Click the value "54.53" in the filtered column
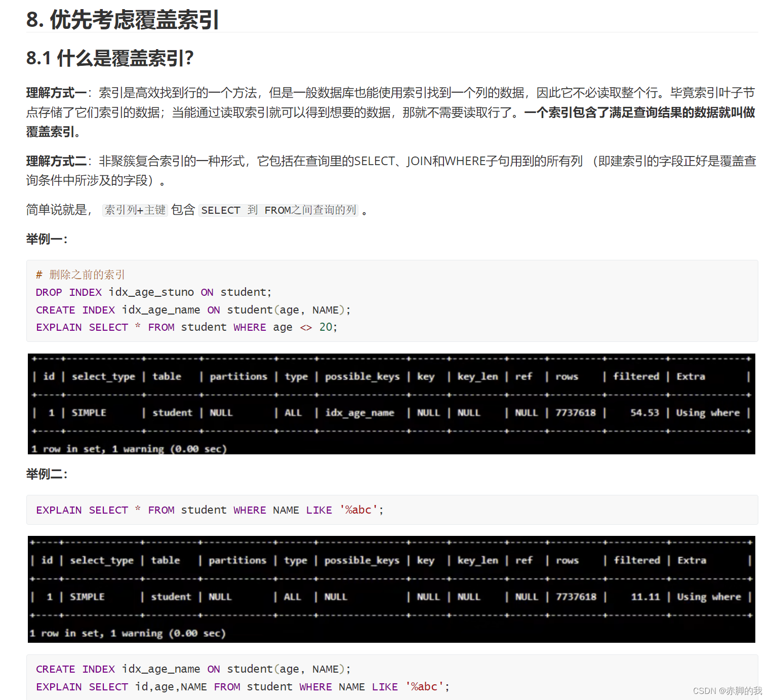Image resolution: width=770 pixels, height=700 pixels. pos(644,413)
